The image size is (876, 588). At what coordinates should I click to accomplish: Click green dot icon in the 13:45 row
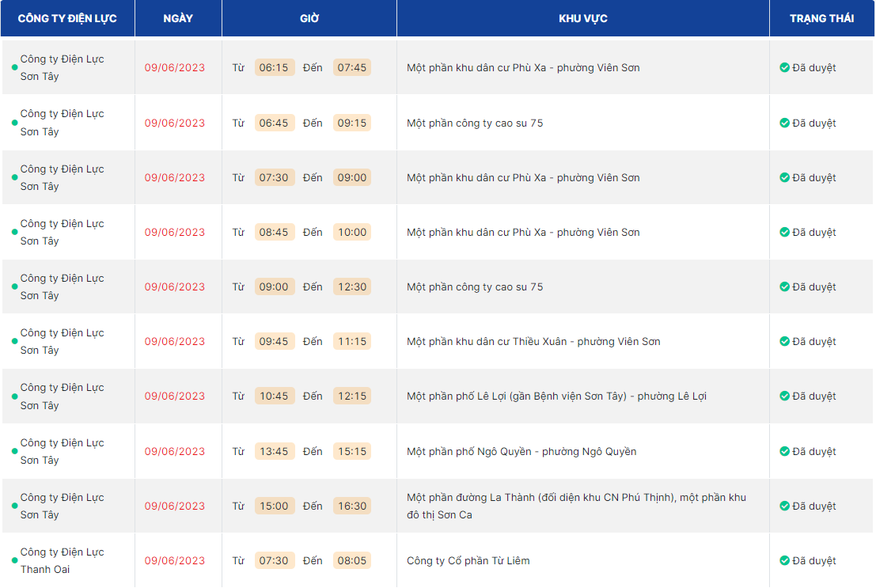[14, 452]
